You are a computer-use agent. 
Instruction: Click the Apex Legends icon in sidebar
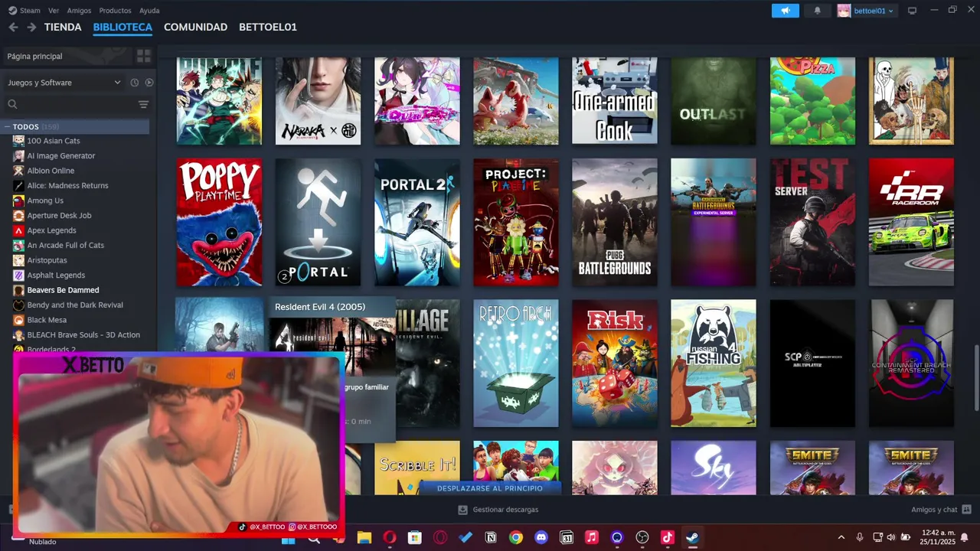pos(18,230)
